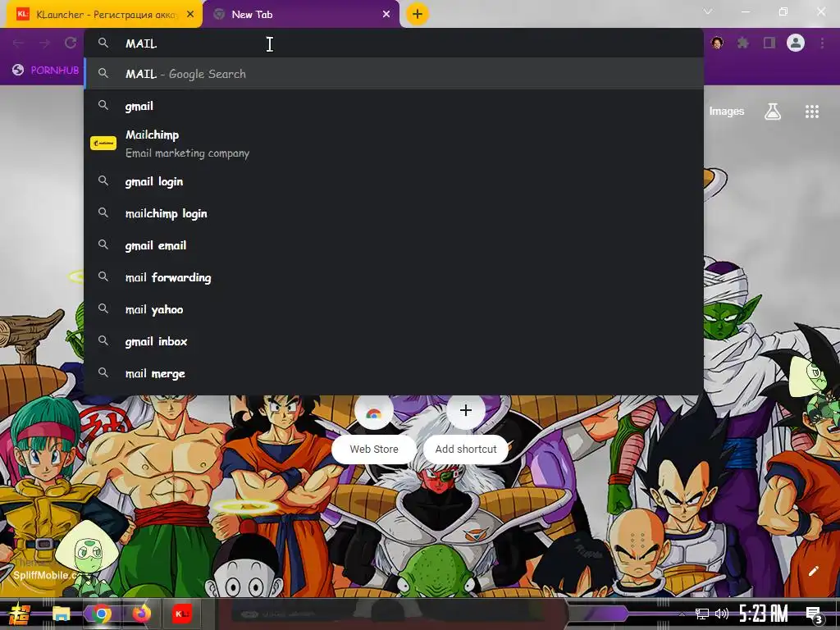This screenshot has height=630, width=840.
Task: Click the extension avatar icon in toolbar
Action: (x=717, y=43)
